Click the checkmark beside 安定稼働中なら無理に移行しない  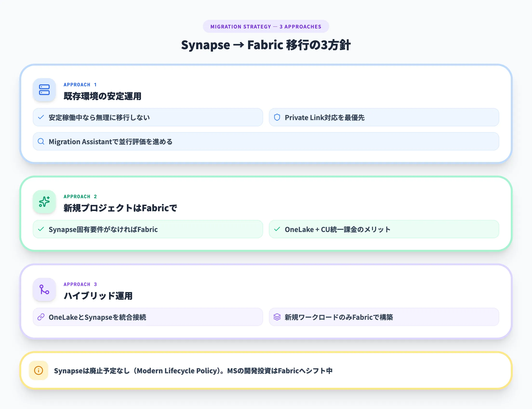coord(41,117)
